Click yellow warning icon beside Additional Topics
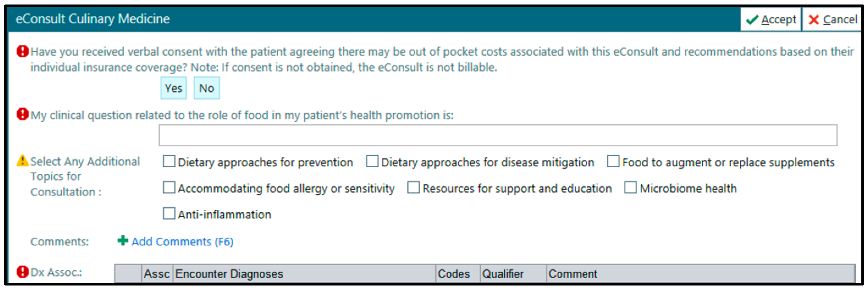Screen dimensions: 868x290 click(22, 160)
